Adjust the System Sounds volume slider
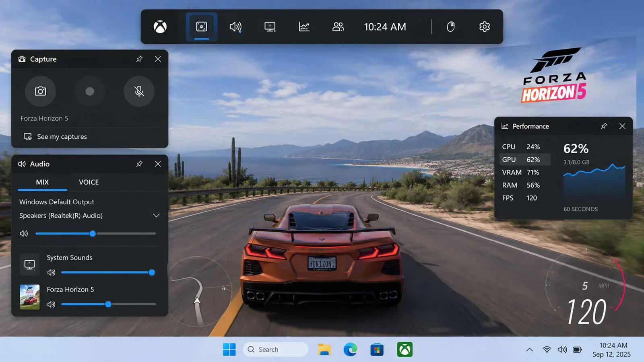644x362 pixels. click(108, 273)
